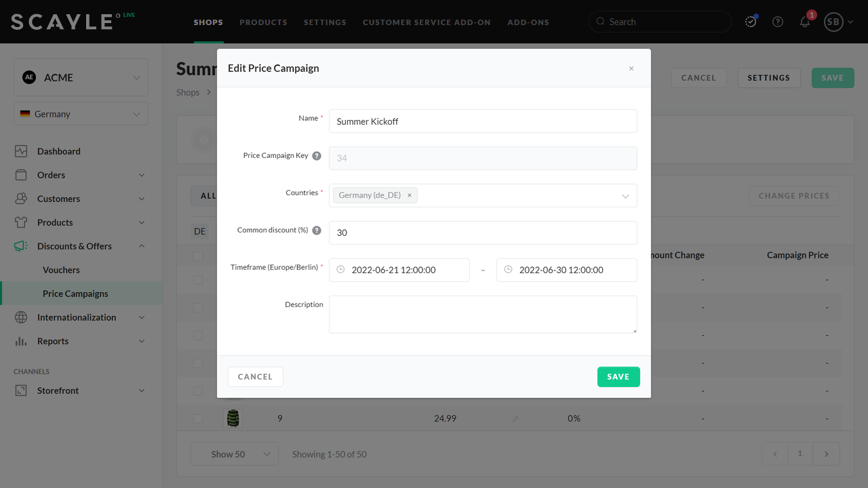Remove the Germany (de_DE) country tag
The height and width of the screenshot is (488, 868).
410,195
